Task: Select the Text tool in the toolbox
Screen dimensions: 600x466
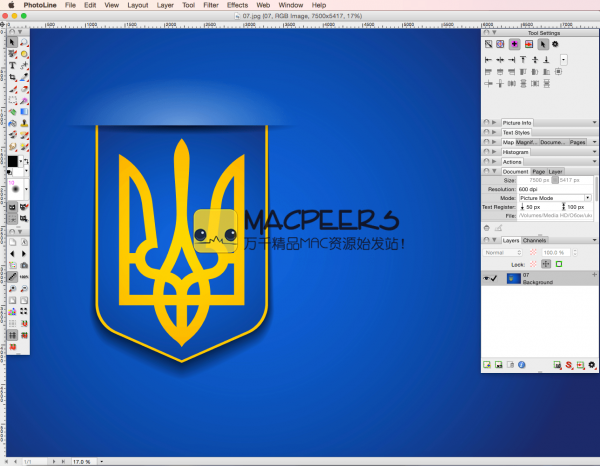Action: (x=12, y=65)
